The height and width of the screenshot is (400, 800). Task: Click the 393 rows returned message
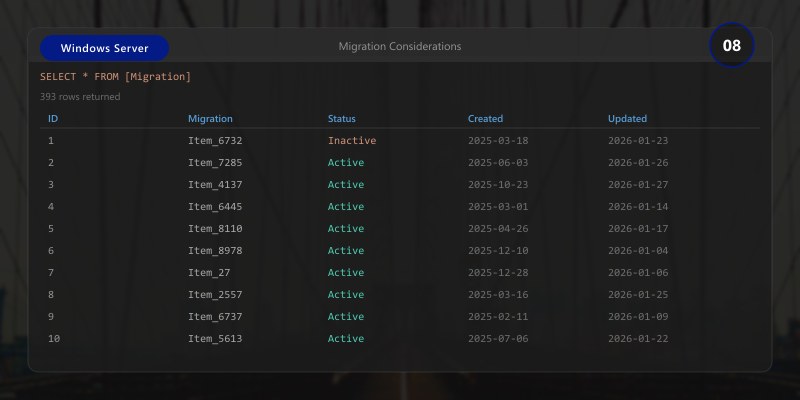(x=80, y=96)
